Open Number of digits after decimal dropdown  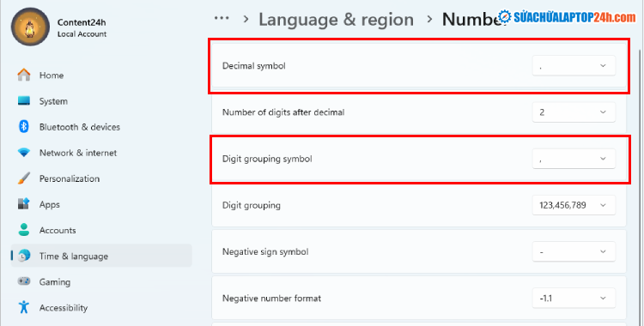point(574,112)
